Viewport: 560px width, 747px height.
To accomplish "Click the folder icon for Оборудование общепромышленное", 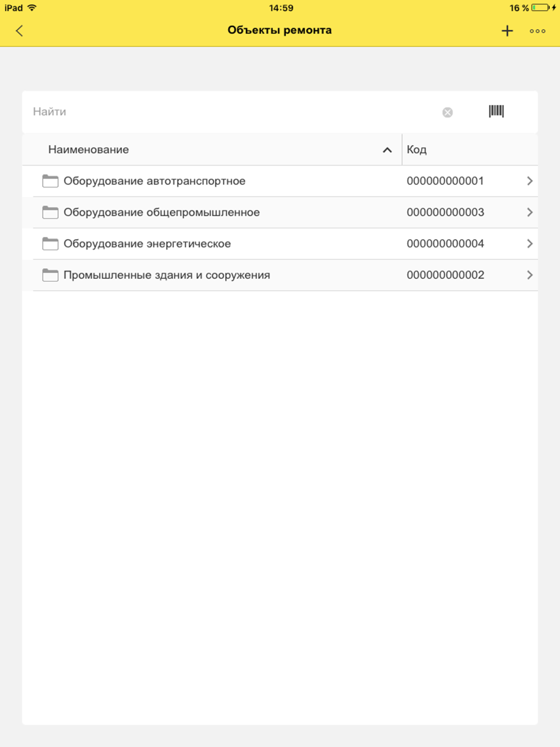I will [50, 212].
